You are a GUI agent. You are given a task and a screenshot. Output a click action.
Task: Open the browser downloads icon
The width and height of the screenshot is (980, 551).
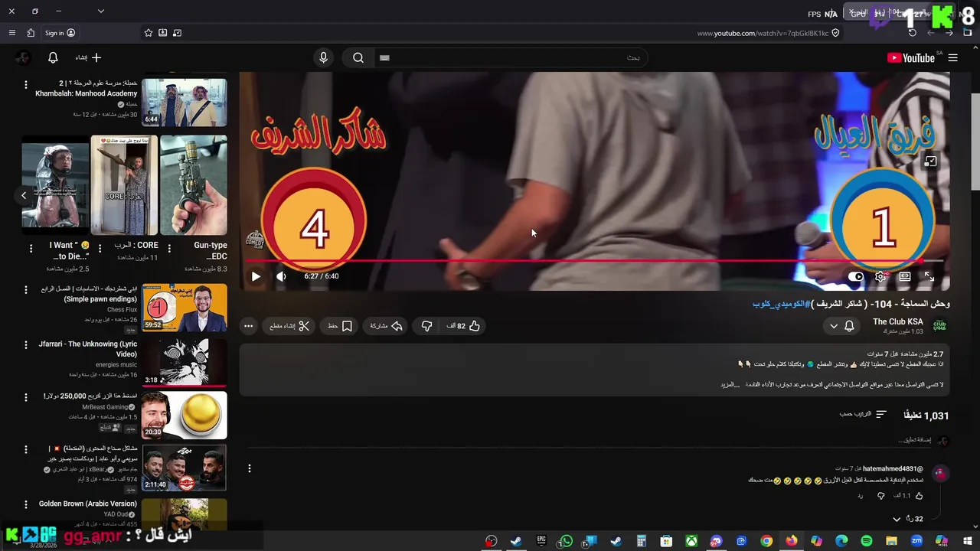point(163,33)
